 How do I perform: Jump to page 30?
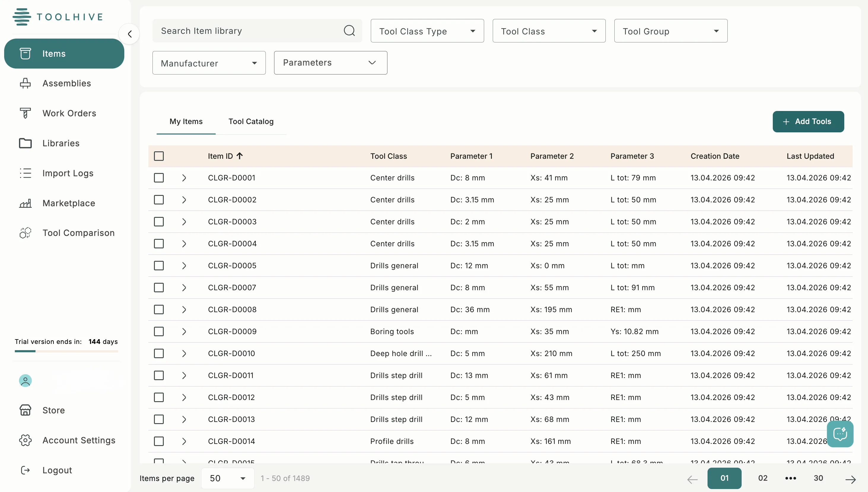tap(818, 478)
